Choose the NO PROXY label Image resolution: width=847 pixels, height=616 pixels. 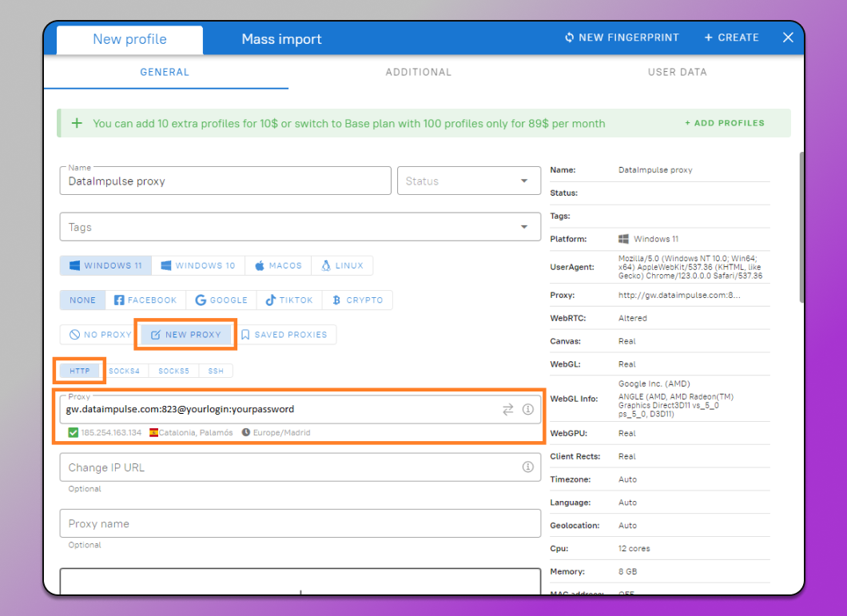point(108,335)
